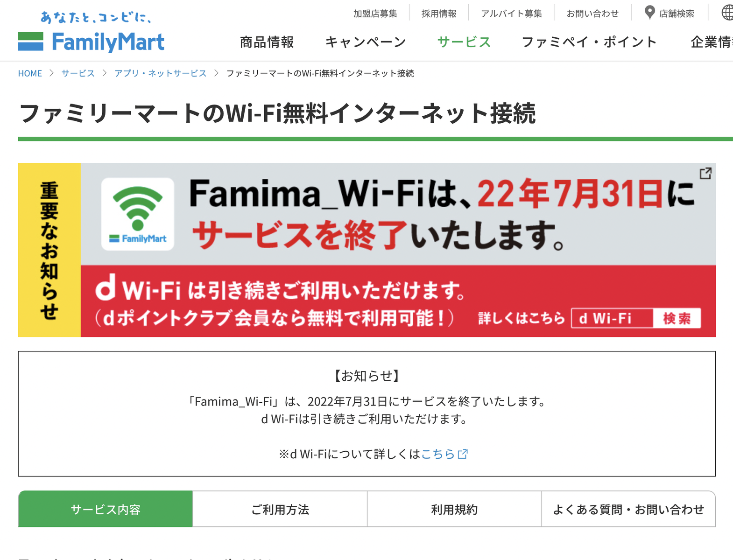
Task: Open よくある質問・お問い合わせ tab
Action: [x=628, y=509]
